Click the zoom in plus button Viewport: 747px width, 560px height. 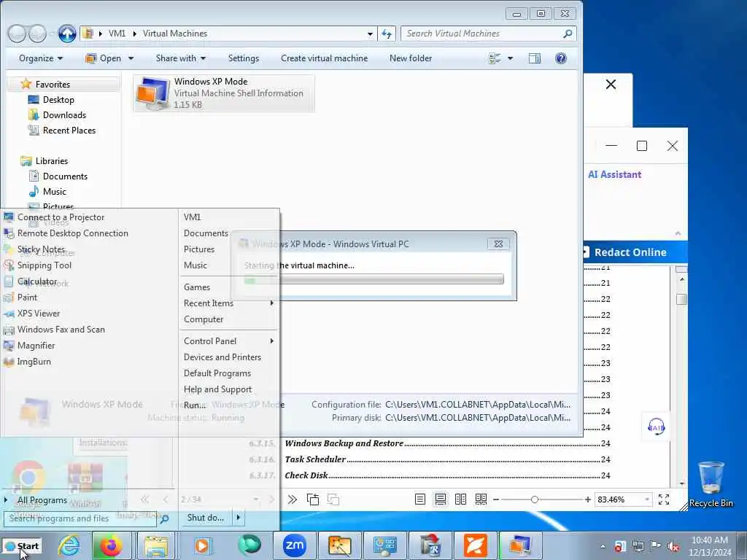(x=587, y=499)
